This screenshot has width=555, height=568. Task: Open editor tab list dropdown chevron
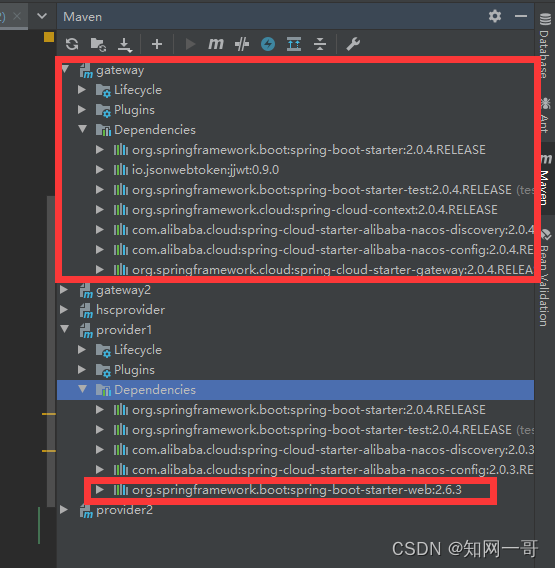pos(42,16)
